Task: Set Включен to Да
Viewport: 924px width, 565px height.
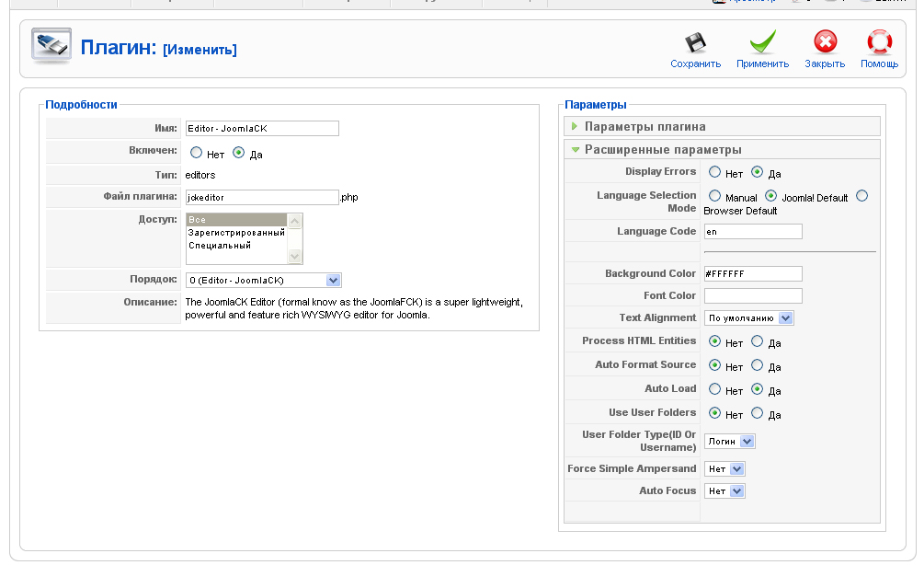Action: (x=239, y=153)
